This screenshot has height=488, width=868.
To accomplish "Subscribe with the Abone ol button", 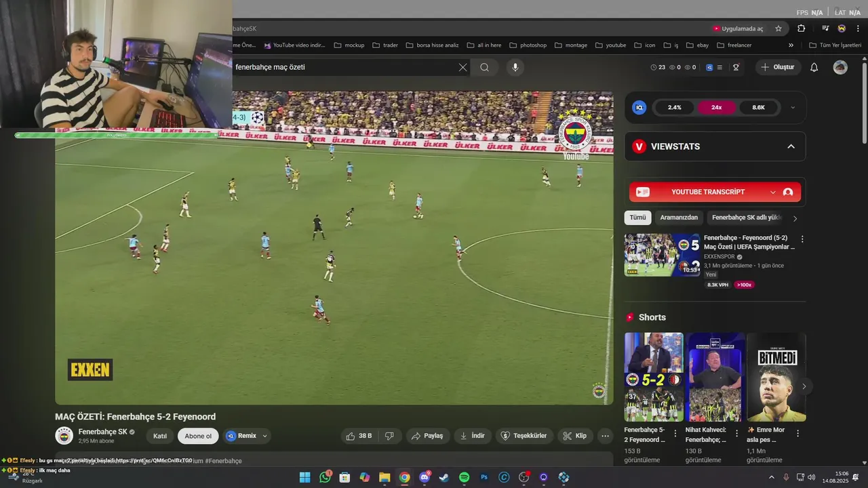I will (x=198, y=436).
